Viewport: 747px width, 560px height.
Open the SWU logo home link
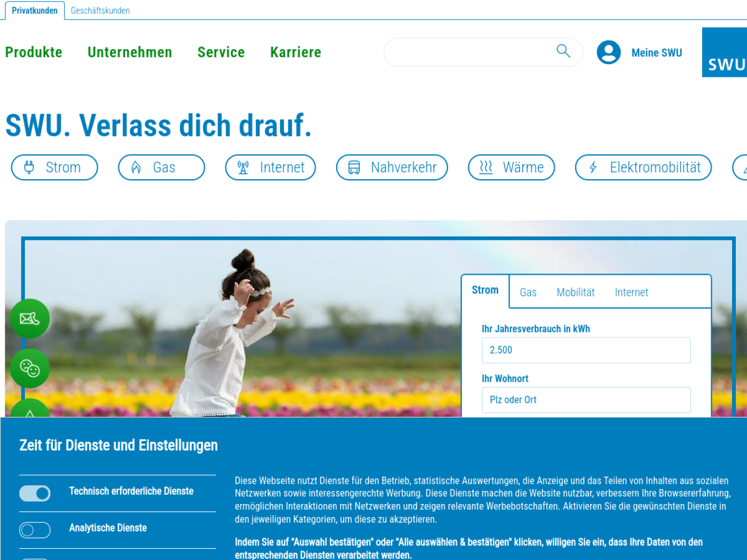tap(725, 52)
